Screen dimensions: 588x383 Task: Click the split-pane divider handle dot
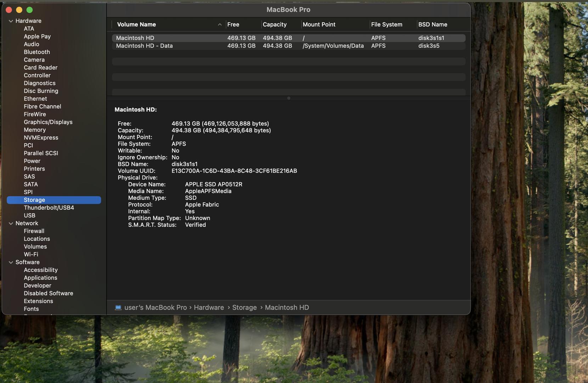tap(289, 98)
